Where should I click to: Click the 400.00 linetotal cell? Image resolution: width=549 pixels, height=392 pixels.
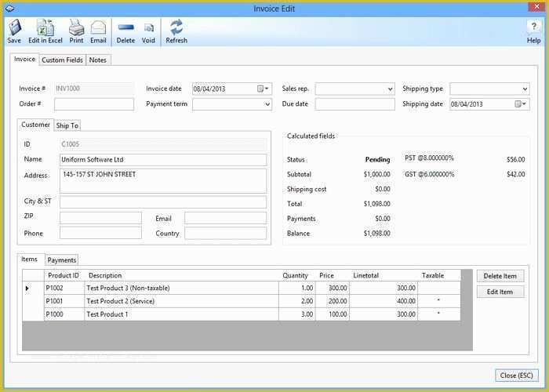pos(384,301)
